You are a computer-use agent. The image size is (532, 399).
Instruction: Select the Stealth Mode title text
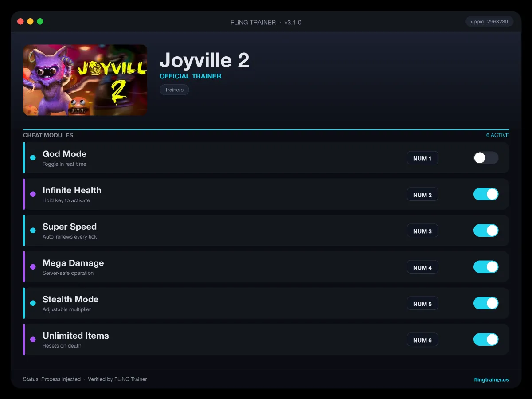click(70, 299)
